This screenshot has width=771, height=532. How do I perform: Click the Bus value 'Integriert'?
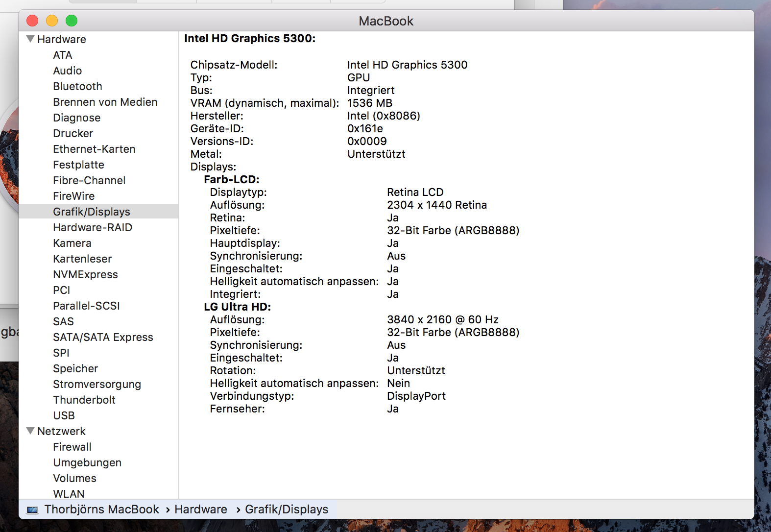(371, 90)
